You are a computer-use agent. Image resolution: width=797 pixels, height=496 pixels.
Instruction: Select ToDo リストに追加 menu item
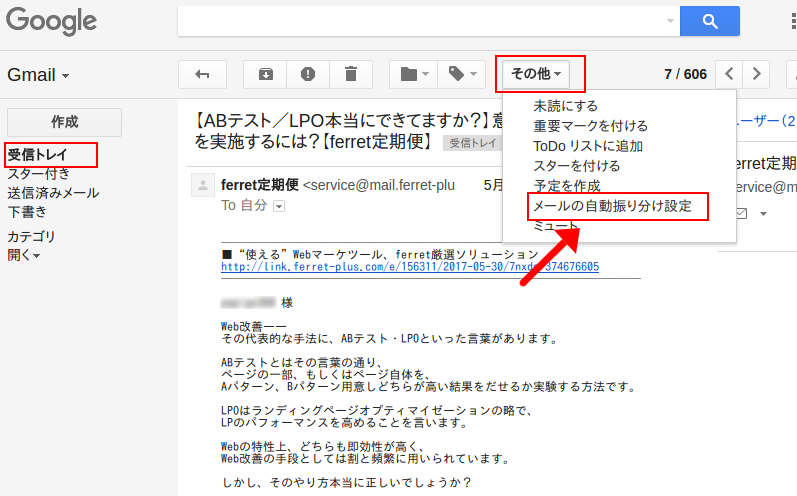click(x=588, y=146)
